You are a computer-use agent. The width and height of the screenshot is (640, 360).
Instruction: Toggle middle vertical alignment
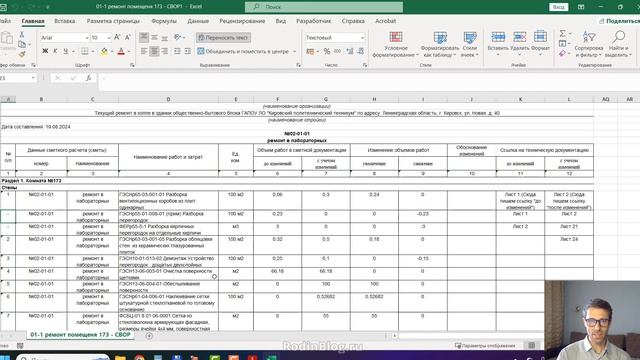point(154,38)
